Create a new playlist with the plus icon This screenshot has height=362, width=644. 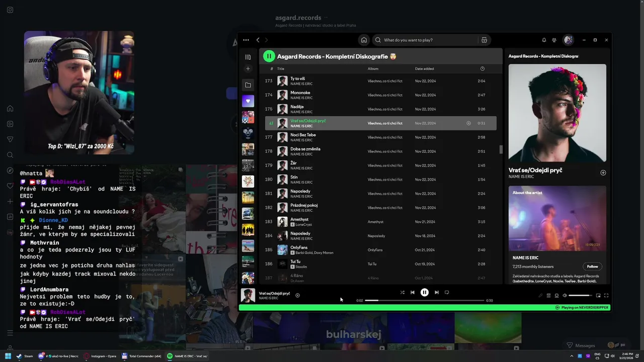[248, 69]
